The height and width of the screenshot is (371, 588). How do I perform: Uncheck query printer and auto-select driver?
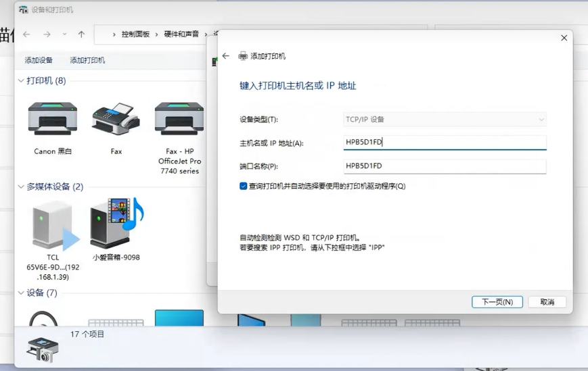pyautogui.click(x=244, y=186)
